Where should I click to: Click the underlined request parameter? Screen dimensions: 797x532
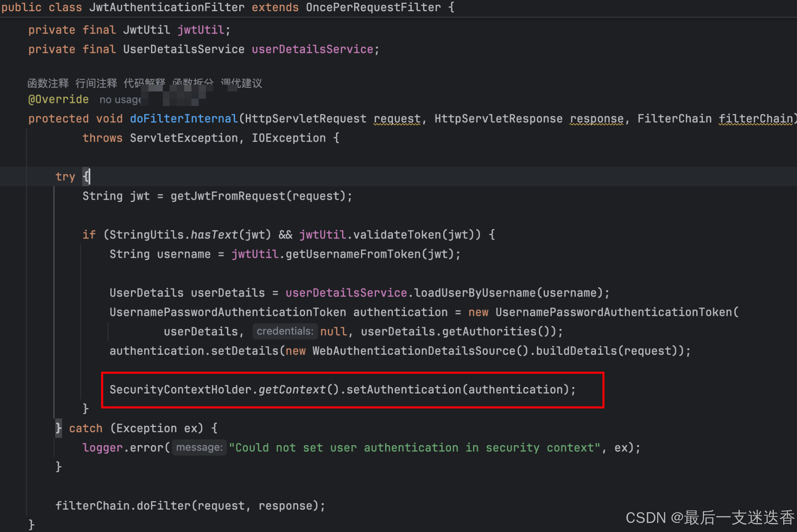coord(397,119)
